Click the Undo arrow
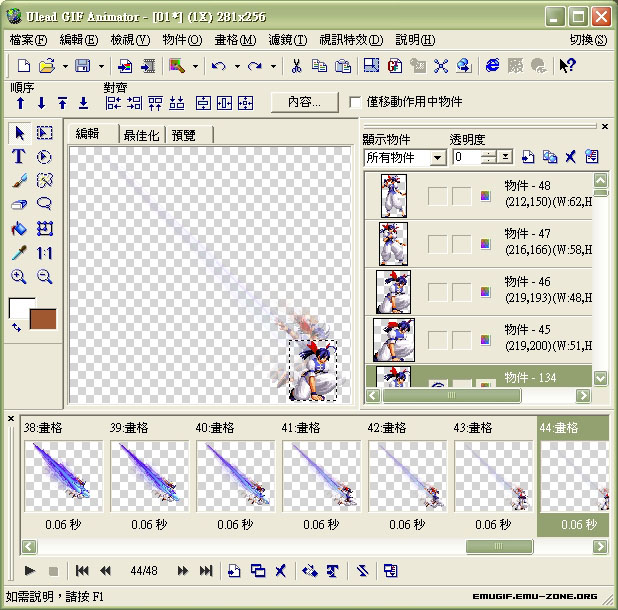The width and height of the screenshot is (618, 610). pos(219,65)
